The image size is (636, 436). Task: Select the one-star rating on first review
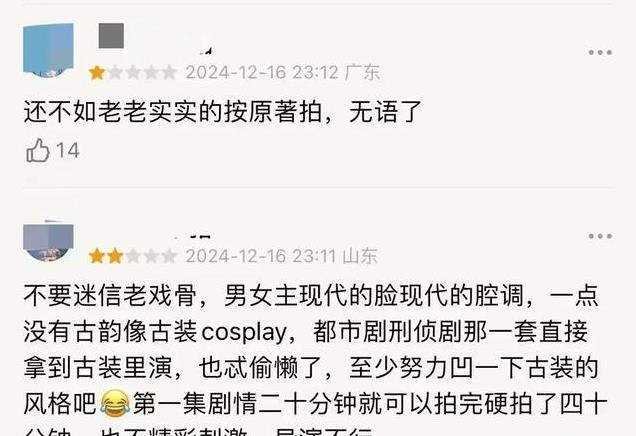point(132,73)
